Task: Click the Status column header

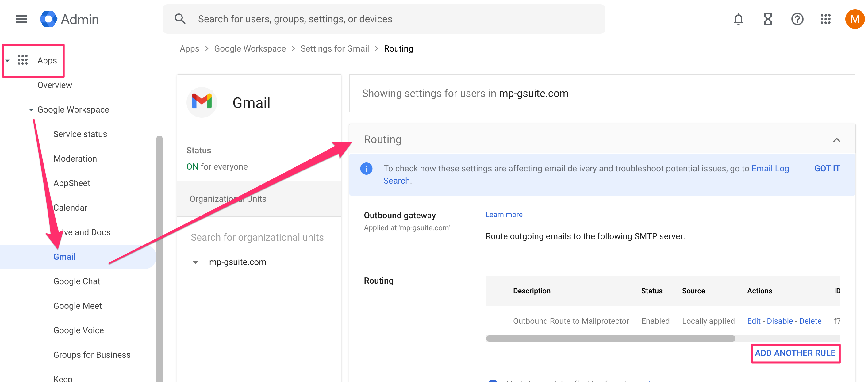Action: tap(652, 291)
